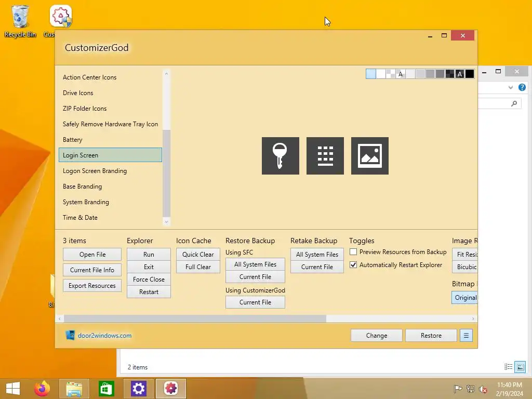
Task: Click Current File under Using CustomizerGod
Action: 255,302
